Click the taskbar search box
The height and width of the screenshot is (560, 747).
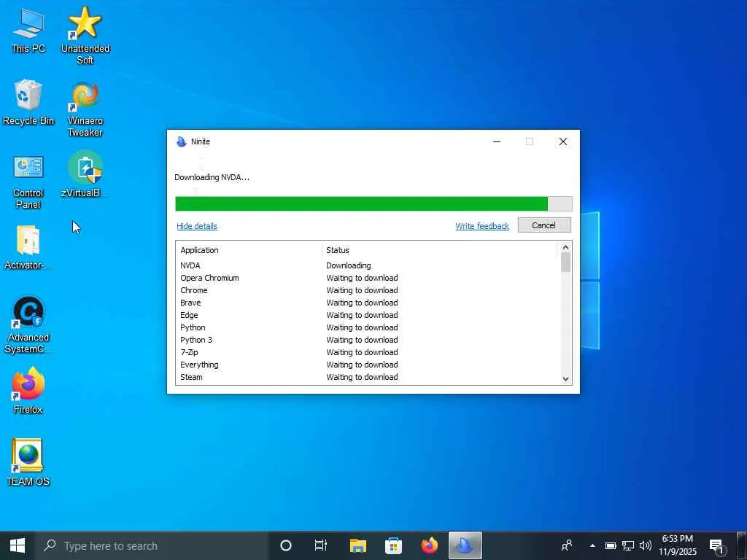click(152, 545)
